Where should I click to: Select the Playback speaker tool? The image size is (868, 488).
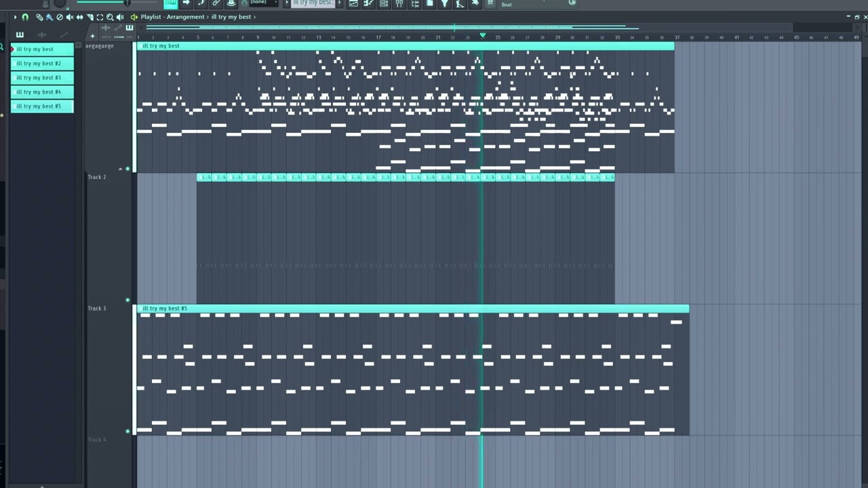[x=120, y=17]
